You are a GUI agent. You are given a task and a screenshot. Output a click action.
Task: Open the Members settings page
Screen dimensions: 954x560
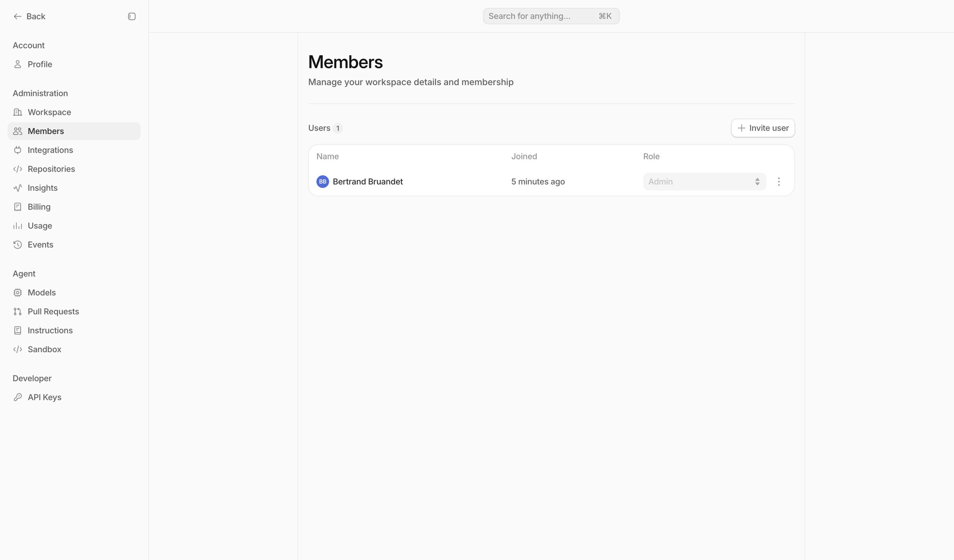[x=74, y=131]
